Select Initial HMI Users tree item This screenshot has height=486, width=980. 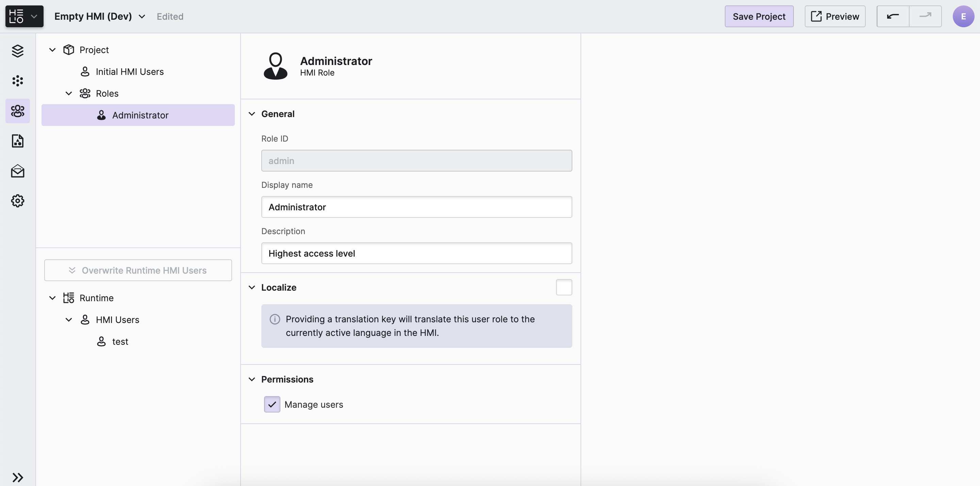click(x=129, y=71)
